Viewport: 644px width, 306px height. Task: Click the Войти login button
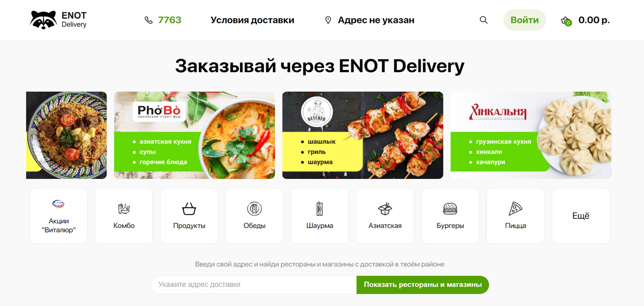(x=524, y=20)
